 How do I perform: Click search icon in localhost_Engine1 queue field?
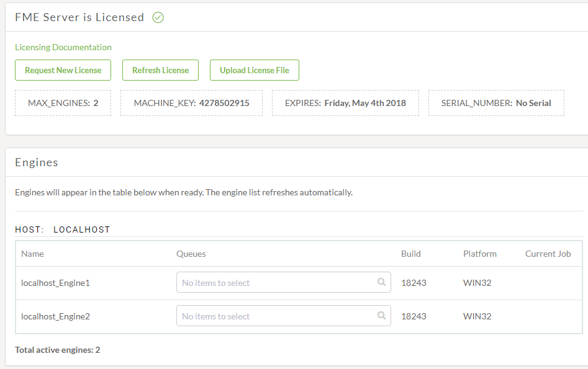381,282
